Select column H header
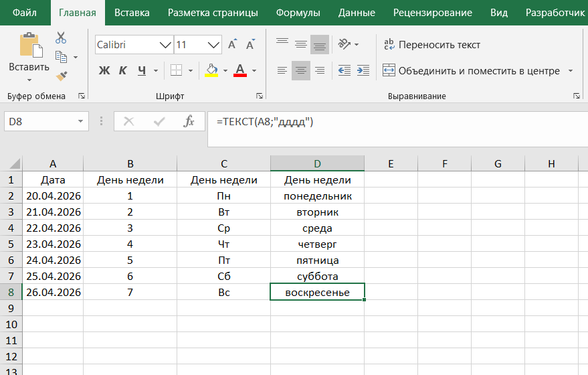 pyautogui.click(x=551, y=163)
